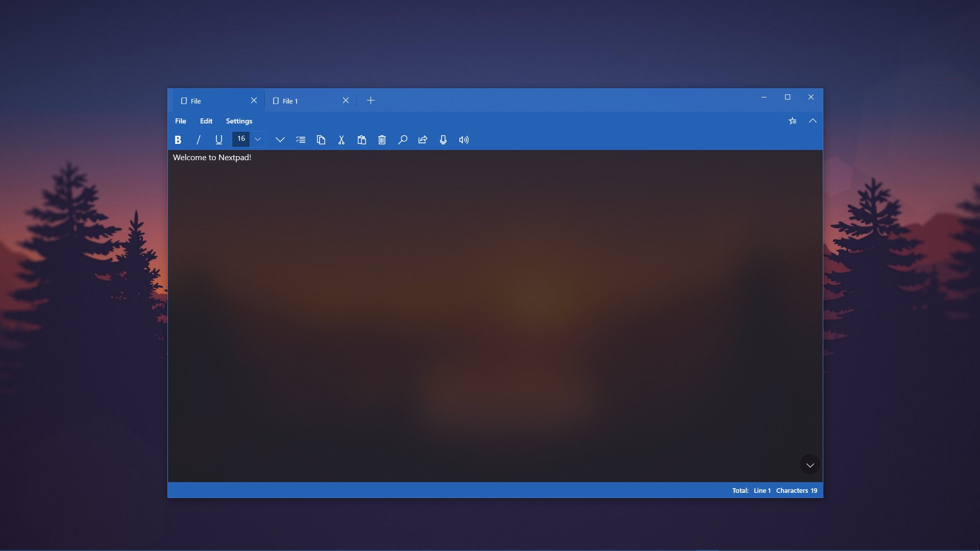
Task: Copy text using the copy icon
Action: (321, 140)
